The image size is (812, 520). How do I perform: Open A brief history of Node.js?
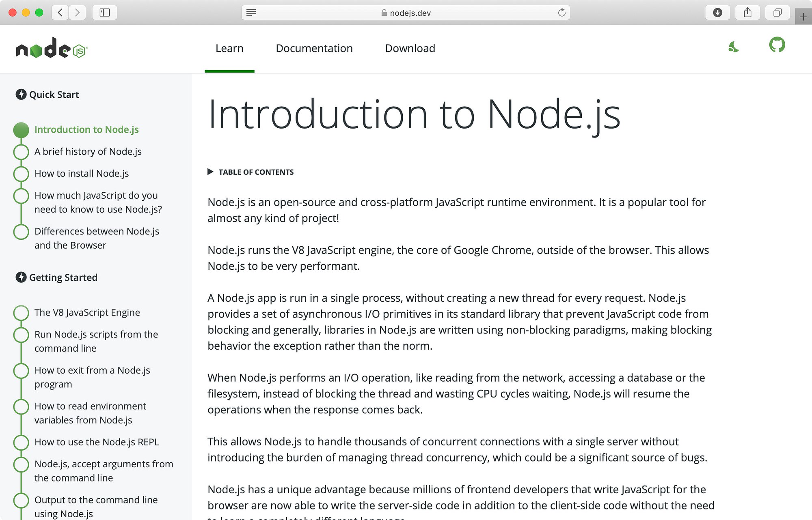coord(88,151)
